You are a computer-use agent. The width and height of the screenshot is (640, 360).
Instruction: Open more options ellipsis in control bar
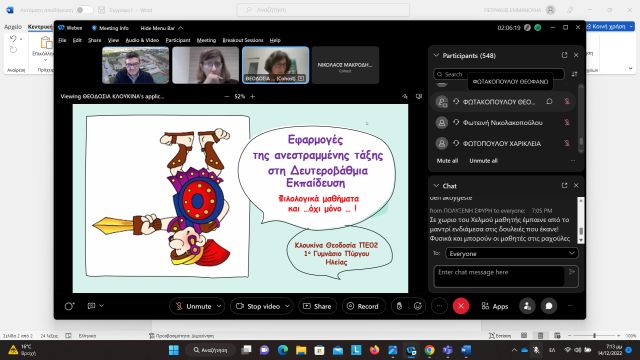(x=439, y=306)
